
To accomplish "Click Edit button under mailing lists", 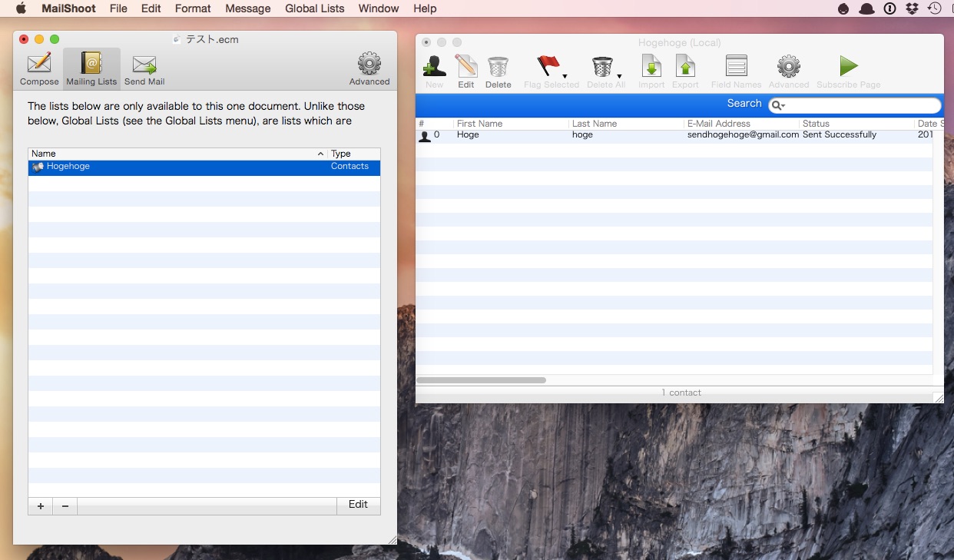I will [358, 505].
